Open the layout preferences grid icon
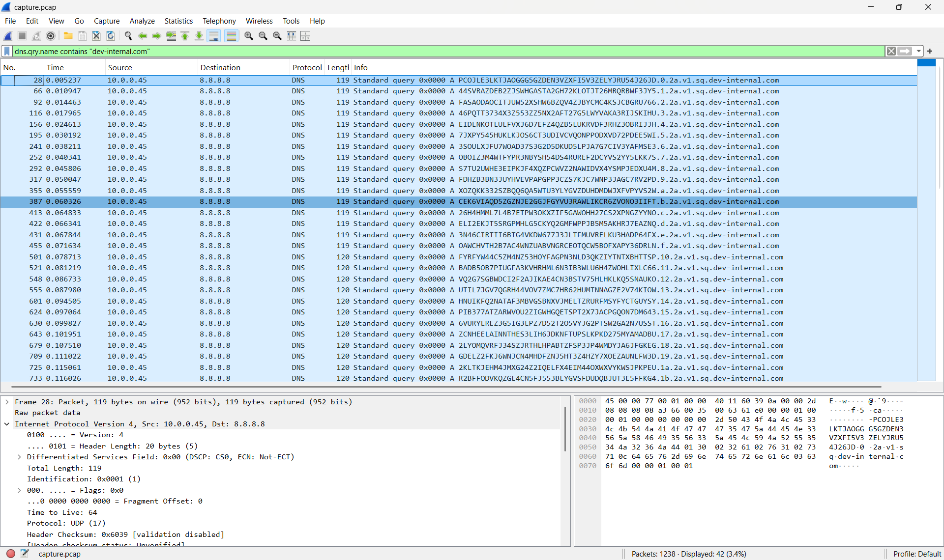 pyautogui.click(x=305, y=36)
